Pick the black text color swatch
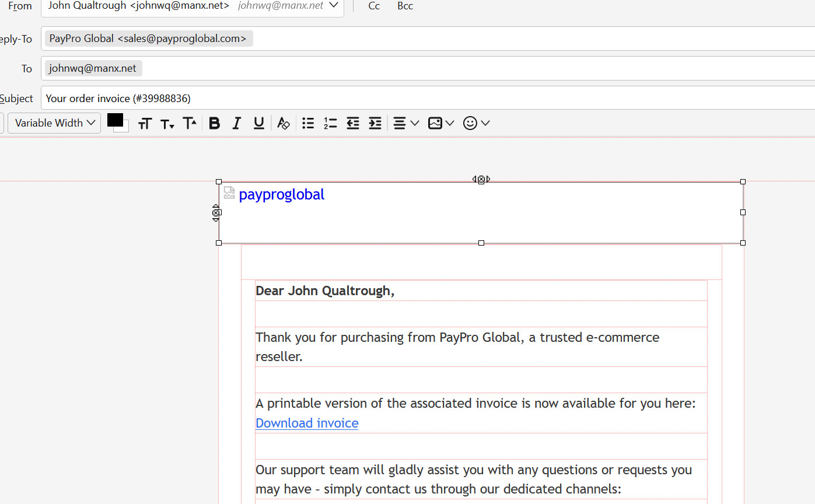This screenshot has width=815, height=504. [x=114, y=120]
